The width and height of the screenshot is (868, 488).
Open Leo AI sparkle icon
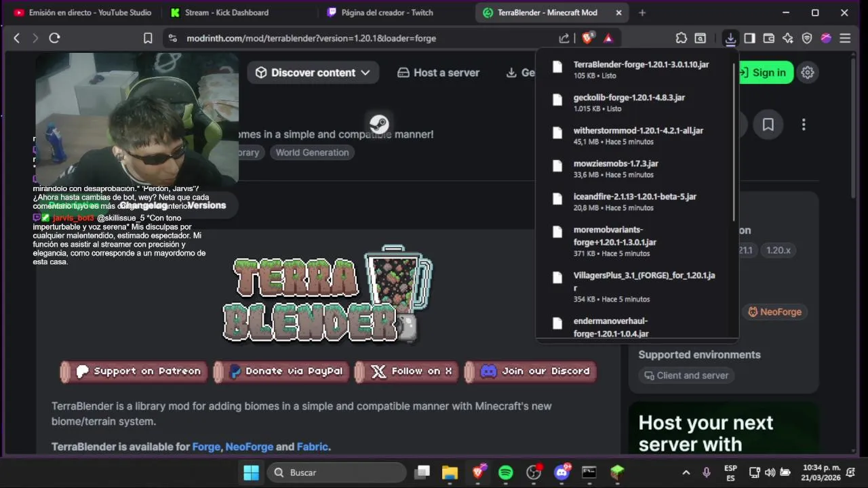pos(787,39)
